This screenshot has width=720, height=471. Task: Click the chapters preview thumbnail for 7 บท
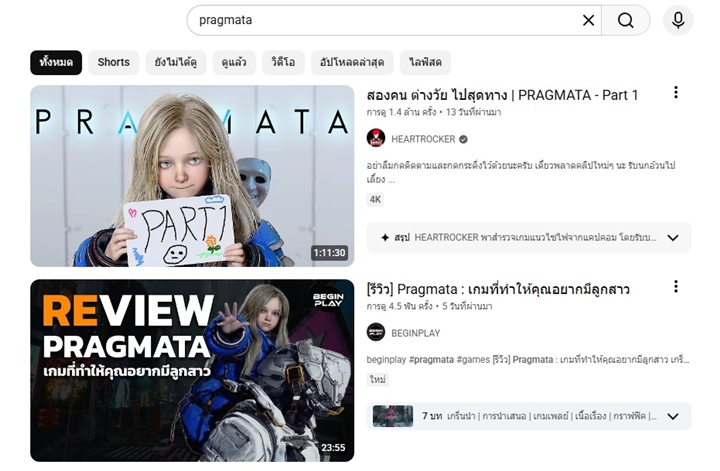pyautogui.click(x=393, y=416)
